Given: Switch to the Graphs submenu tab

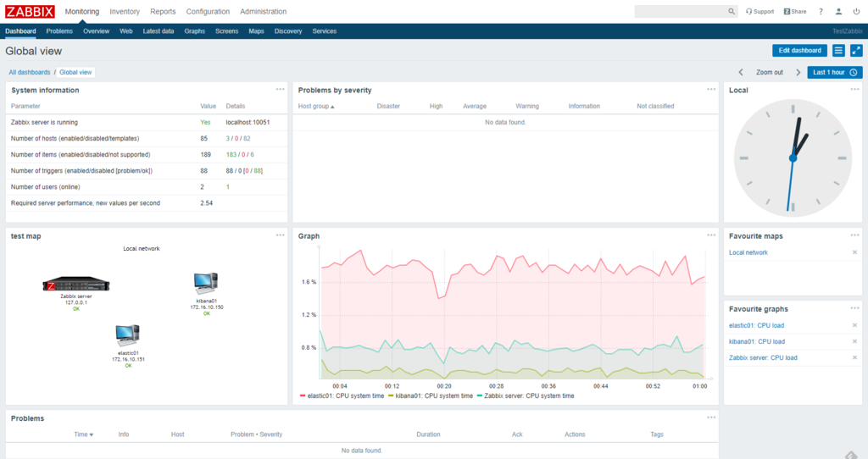Looking at the screenshot, I should [194, 31].
